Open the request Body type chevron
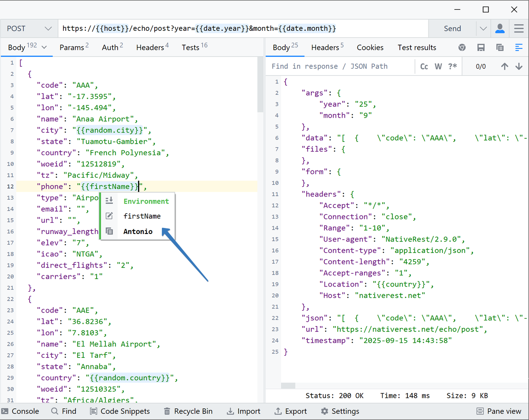 click(x=44, y=48)
